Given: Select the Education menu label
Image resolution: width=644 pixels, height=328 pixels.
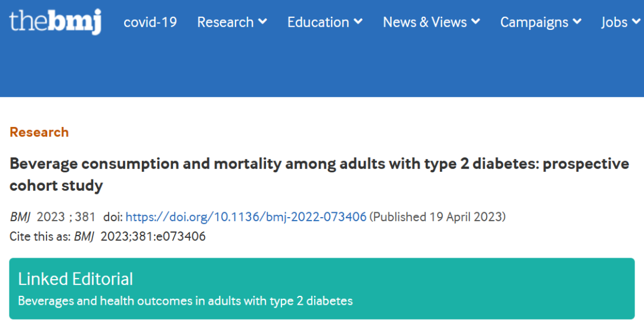Looking at the screenshot, I should click(318, 22).
